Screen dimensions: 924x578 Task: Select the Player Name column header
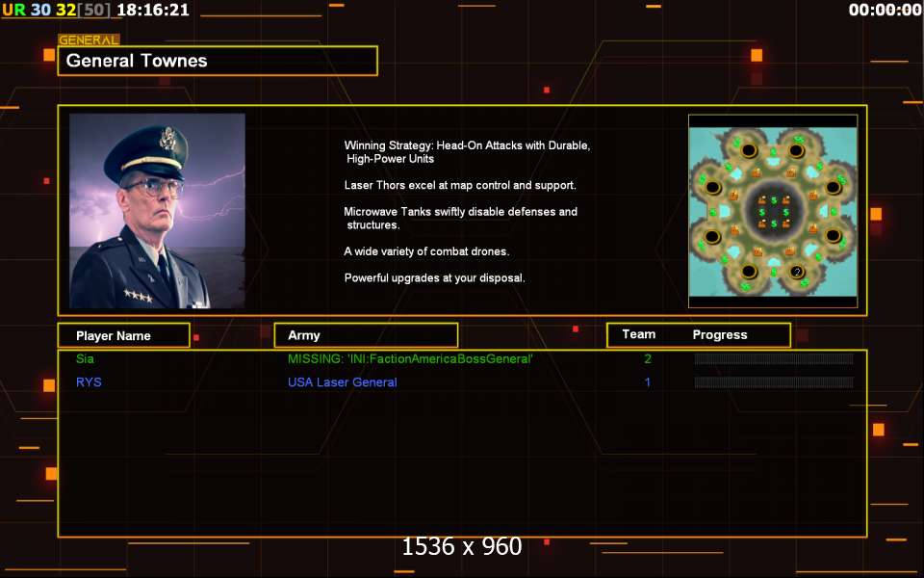124,335
